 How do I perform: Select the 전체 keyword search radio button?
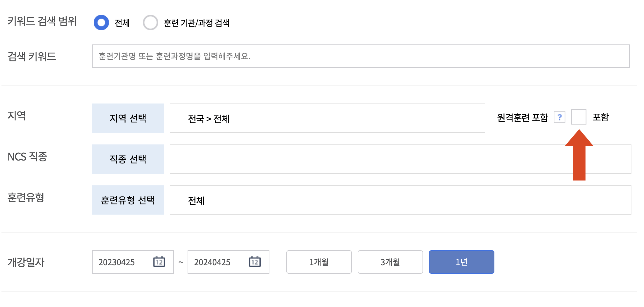tap(101, 23)
